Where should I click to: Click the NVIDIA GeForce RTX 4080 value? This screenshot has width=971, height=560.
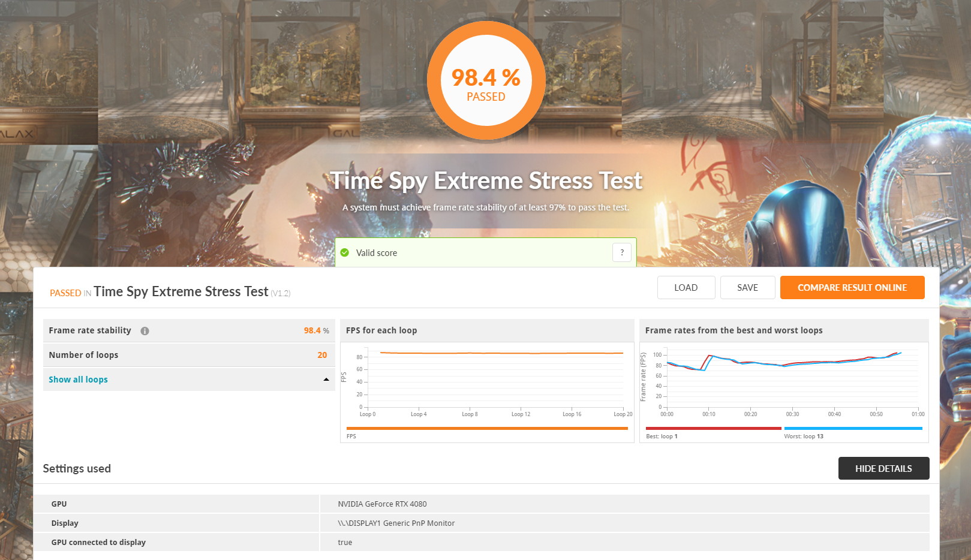click(382, 504)
